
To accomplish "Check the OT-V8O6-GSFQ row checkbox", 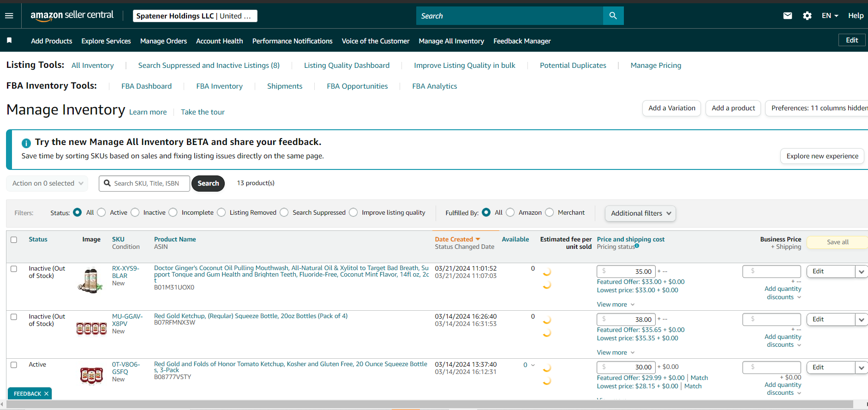I will pyautogui.click(x=14, y=365).
